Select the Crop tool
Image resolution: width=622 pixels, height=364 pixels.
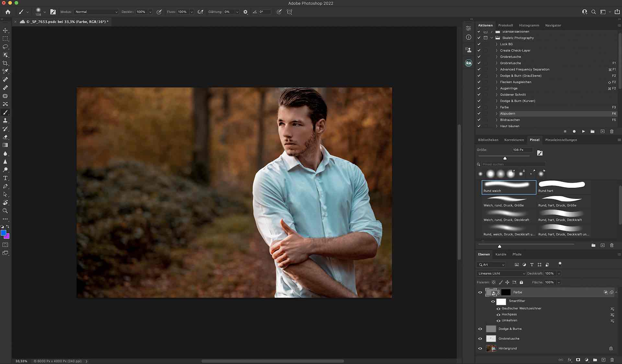[5, 63]
